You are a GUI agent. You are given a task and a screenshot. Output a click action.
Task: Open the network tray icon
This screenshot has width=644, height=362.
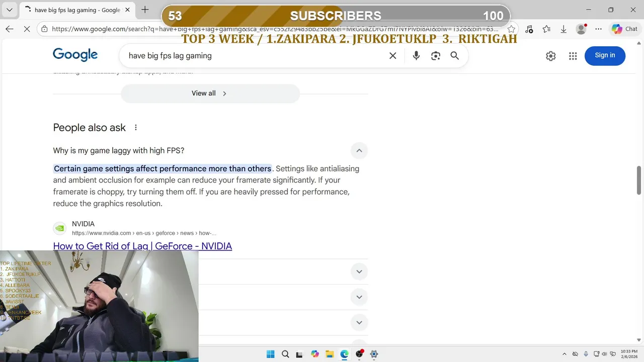coord(596,354)
